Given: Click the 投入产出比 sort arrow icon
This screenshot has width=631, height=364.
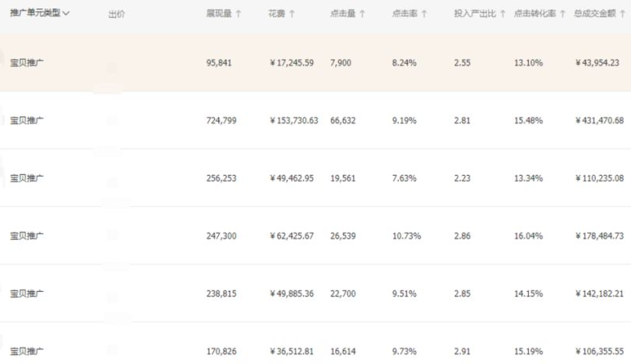Looking at the screenshot, I should tap(502, 14).
